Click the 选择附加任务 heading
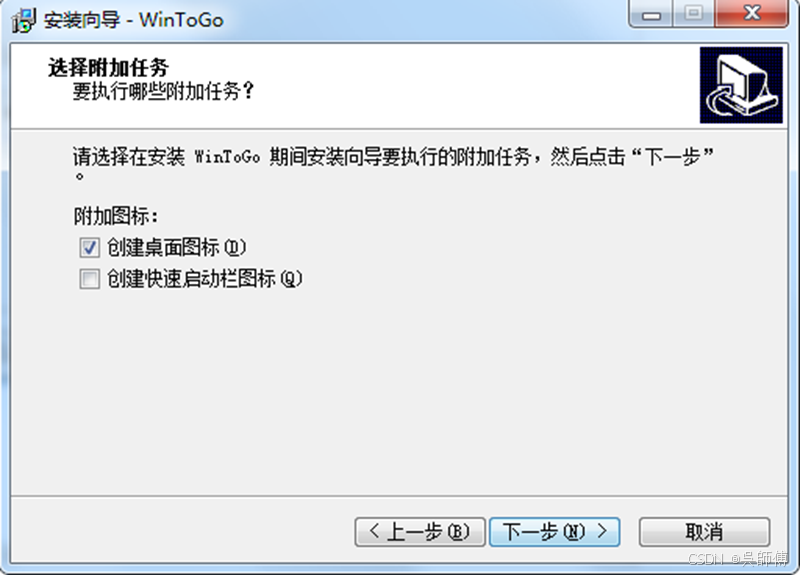The image size is (800, 575). 108,67
